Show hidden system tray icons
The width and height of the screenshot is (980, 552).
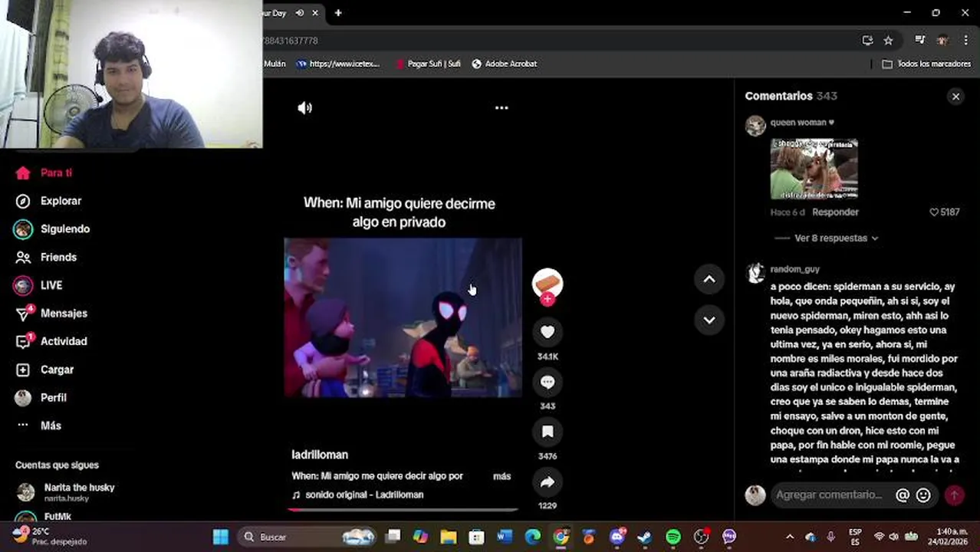click(x=790, y=537)
